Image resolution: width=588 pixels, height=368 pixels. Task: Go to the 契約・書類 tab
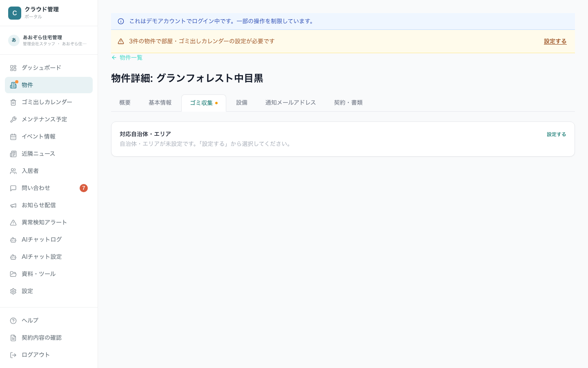pyautogui.click(x=348, y=103)
